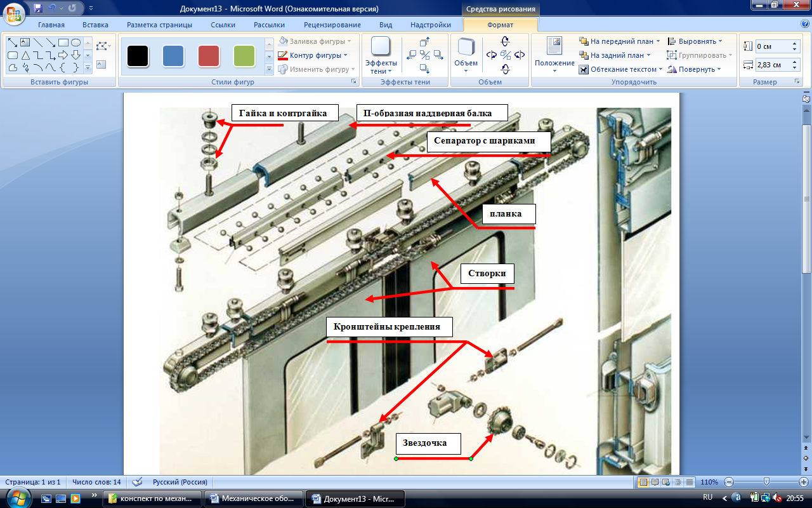Image resolution: width=812 pixels, height=508 pixels.
Task: Switch to the Главная tab
Action: [x=51, y=25]
